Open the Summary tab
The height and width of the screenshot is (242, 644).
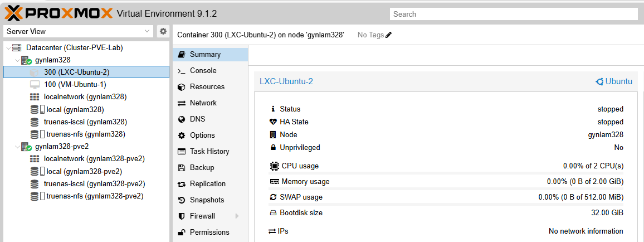tap(210, 54)
